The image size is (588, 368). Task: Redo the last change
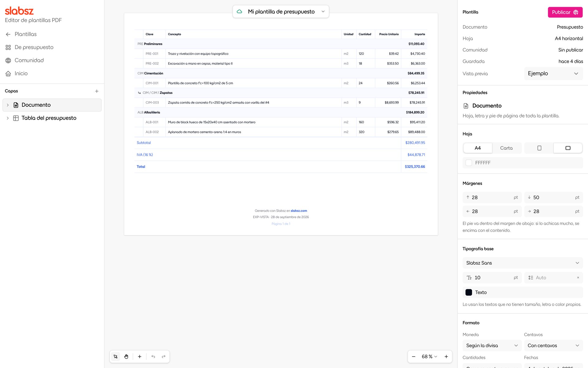[164, 356]
